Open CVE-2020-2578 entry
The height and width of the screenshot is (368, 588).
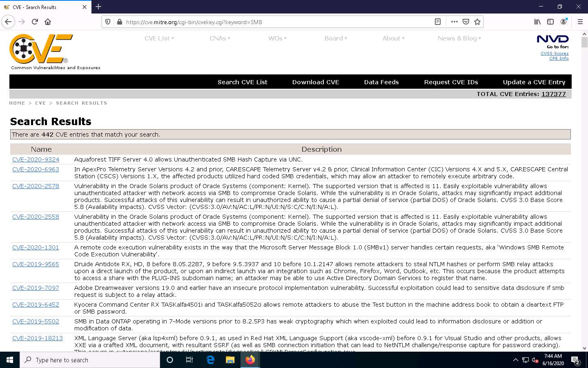click(36, 186)
